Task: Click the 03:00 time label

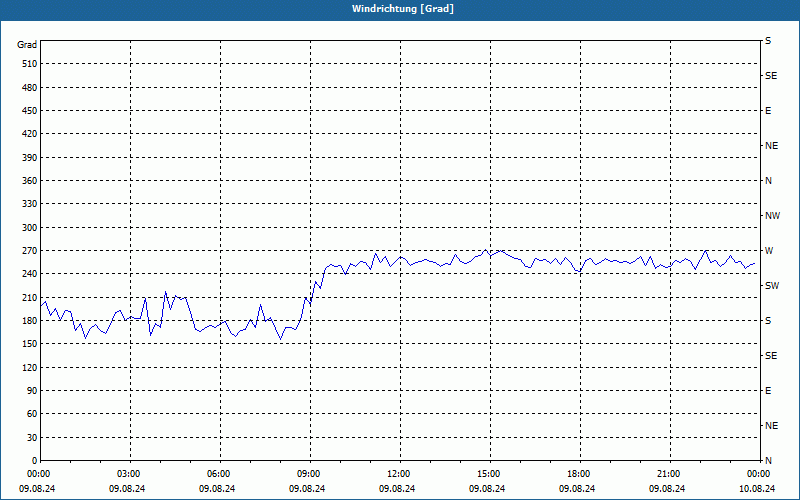Action: click(131, 474)
